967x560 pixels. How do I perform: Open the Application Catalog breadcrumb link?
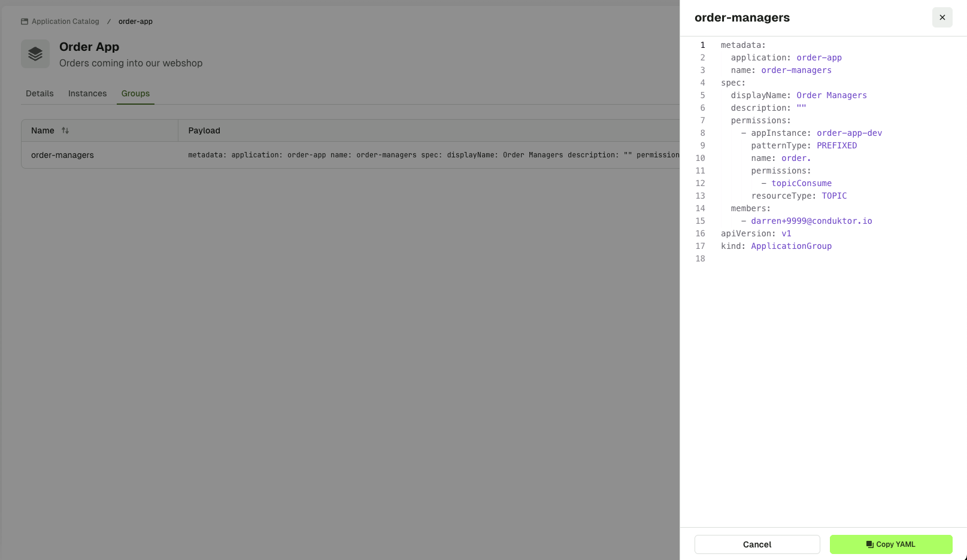point(65,22)
